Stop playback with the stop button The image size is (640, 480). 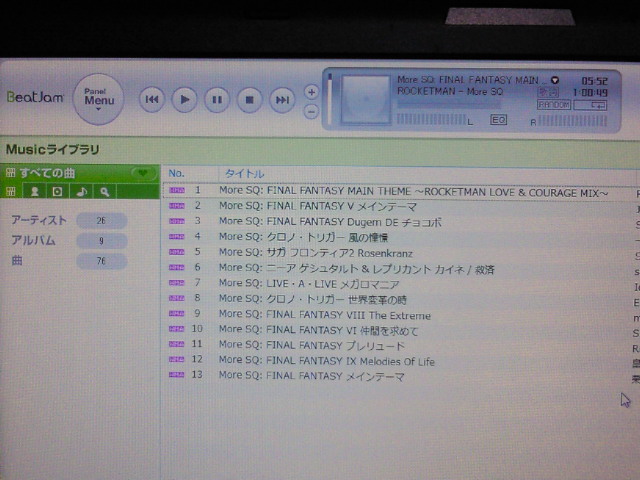coord(249,100)
